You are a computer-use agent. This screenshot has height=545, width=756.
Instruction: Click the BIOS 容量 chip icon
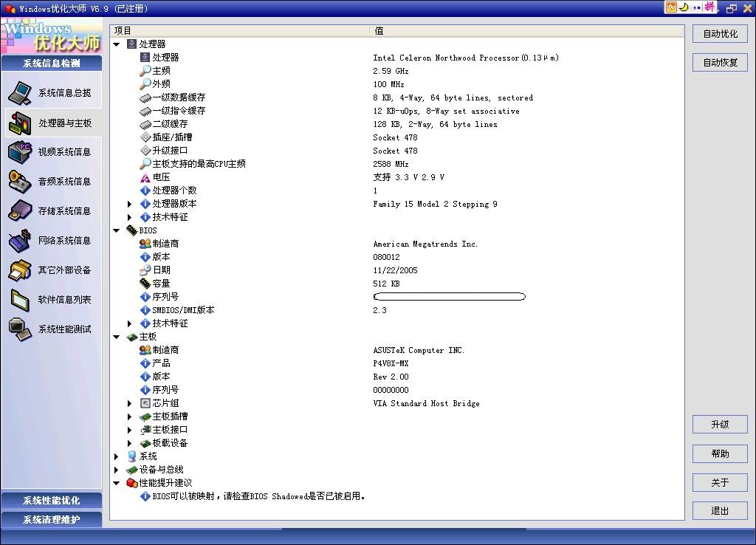[x=145, y=284]
